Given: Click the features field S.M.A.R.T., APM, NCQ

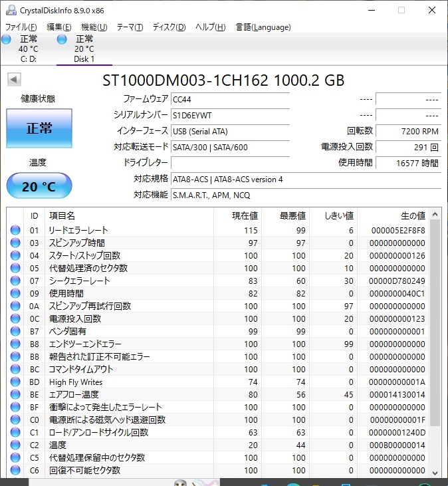Looking at the screenshot, I should click(x=306, y=195).
